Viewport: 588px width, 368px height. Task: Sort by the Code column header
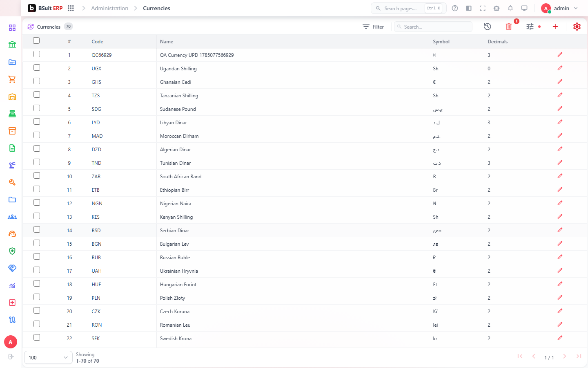[97, 42]
